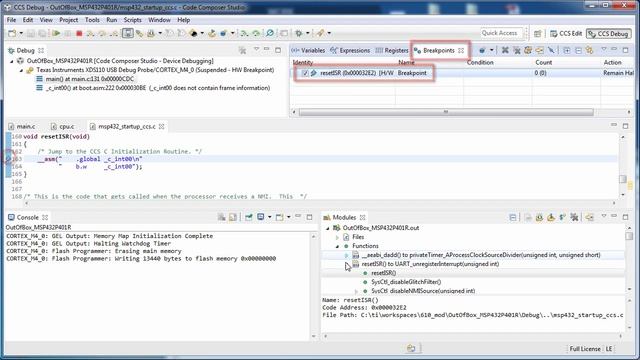The image size is (640, 360).
Task: Click the New toolbar icon
Action: tap(12, 33)
